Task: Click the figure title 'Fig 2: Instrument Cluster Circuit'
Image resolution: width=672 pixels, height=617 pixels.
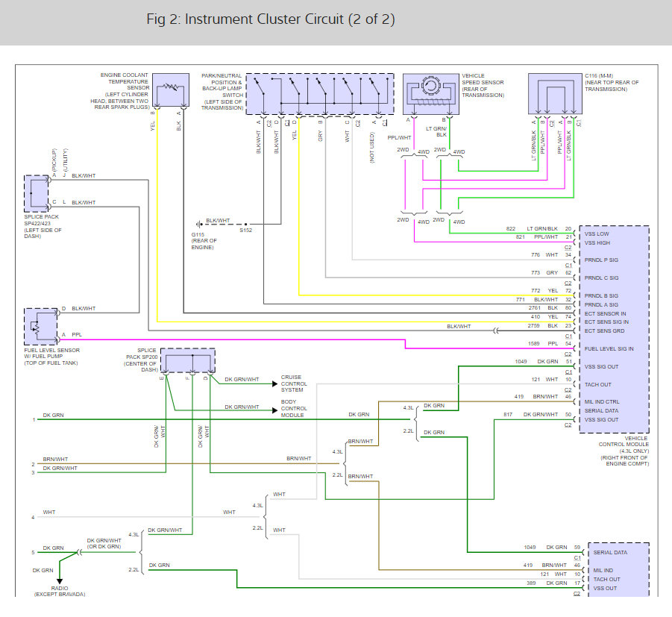Action: click(271, 19)
